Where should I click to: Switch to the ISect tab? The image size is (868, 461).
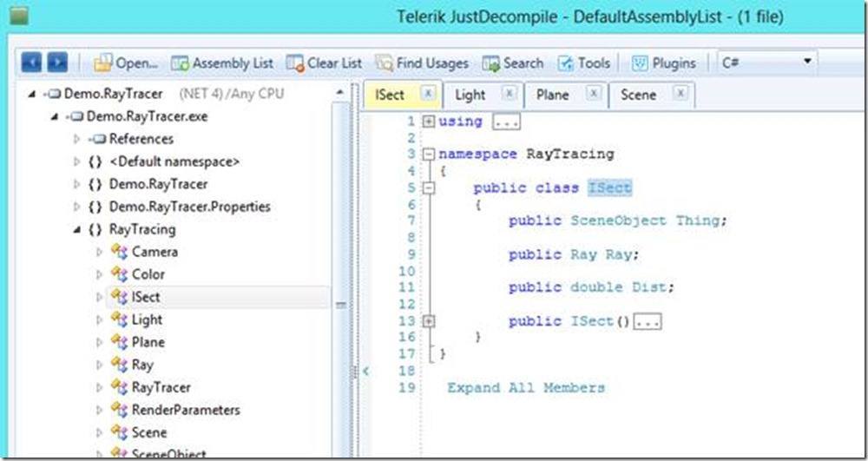(x=390, y=95)
